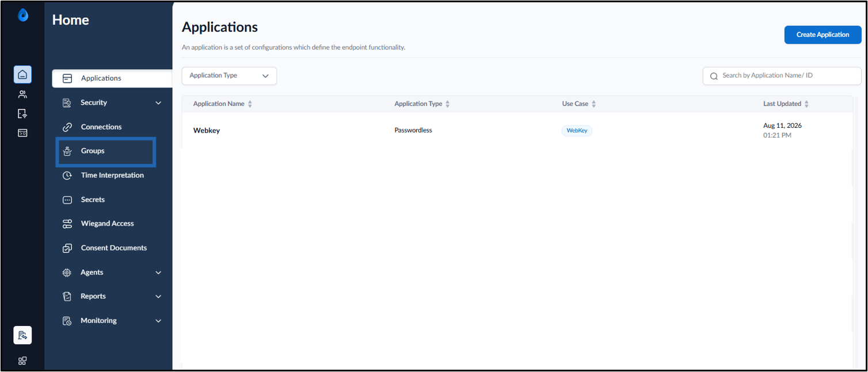Open Consent Documents menu item

[x=114, y=248]
